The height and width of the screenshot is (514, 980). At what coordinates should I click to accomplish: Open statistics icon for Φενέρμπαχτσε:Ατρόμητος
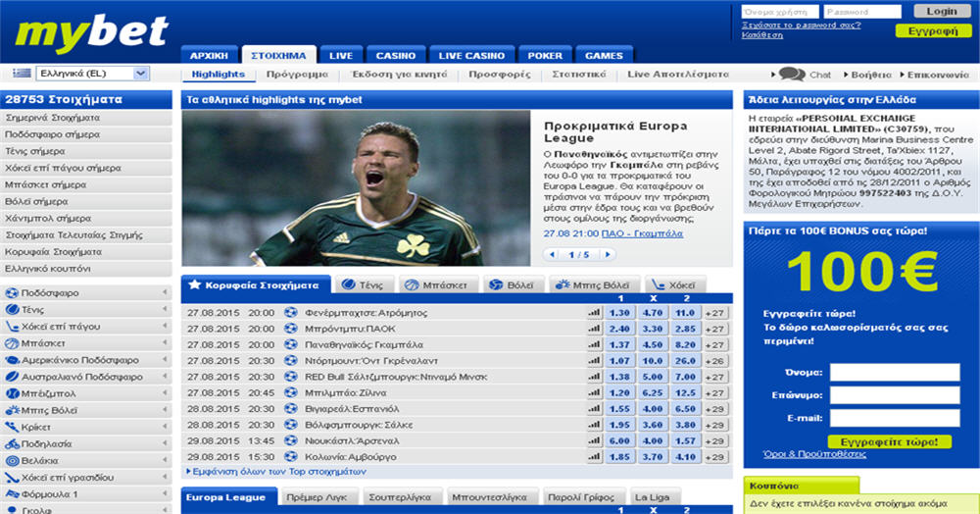(x=594, y=313)
